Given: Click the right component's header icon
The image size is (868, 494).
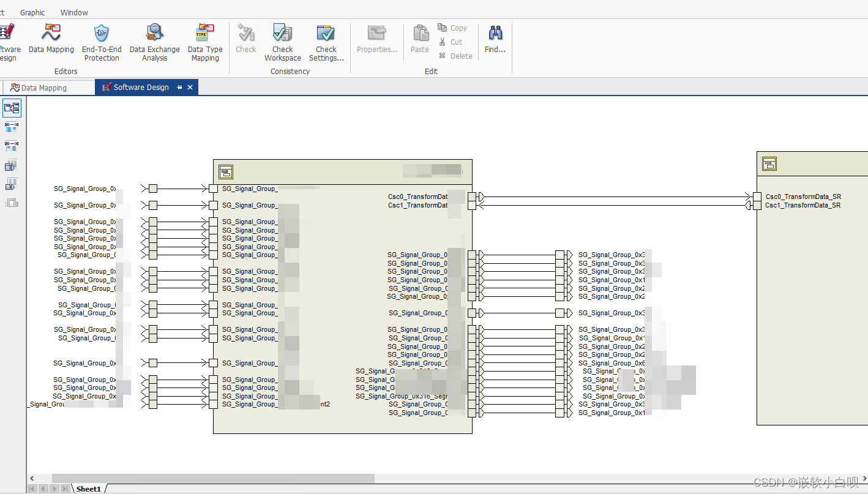Looking at the screenshot, I should (x=769, y=163).
